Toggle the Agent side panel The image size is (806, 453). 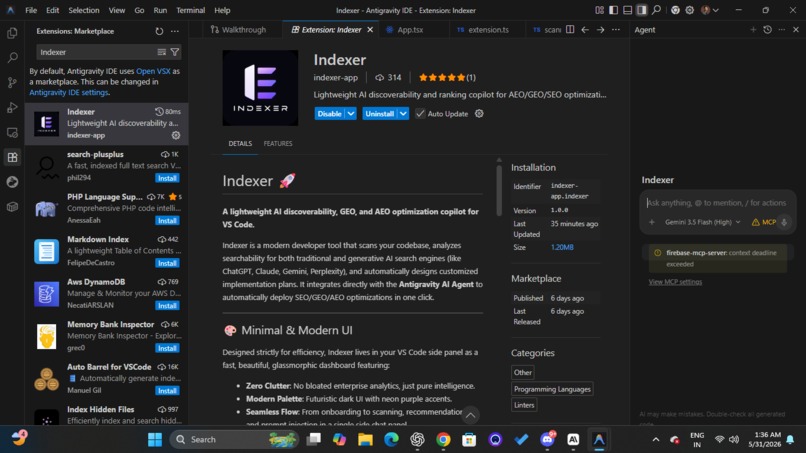point(642,10)
